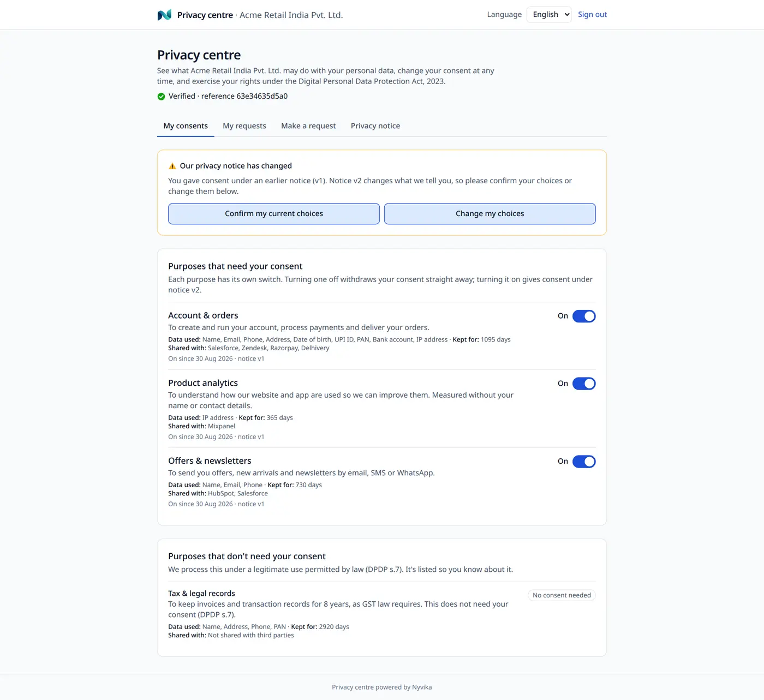Viewport: 764px width, 700px height.
Task: Toggle the Product analytics consent switch
Action: [584, 384]
